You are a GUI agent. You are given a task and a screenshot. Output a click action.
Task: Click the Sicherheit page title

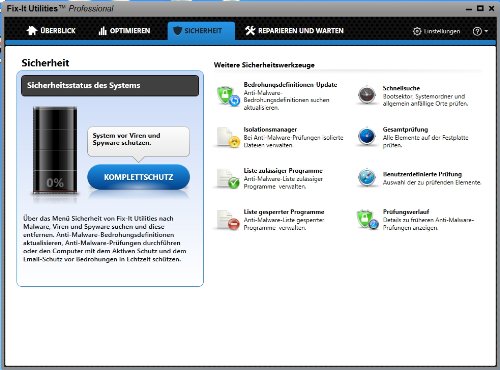pyautogui.click(x=45, y=63)
